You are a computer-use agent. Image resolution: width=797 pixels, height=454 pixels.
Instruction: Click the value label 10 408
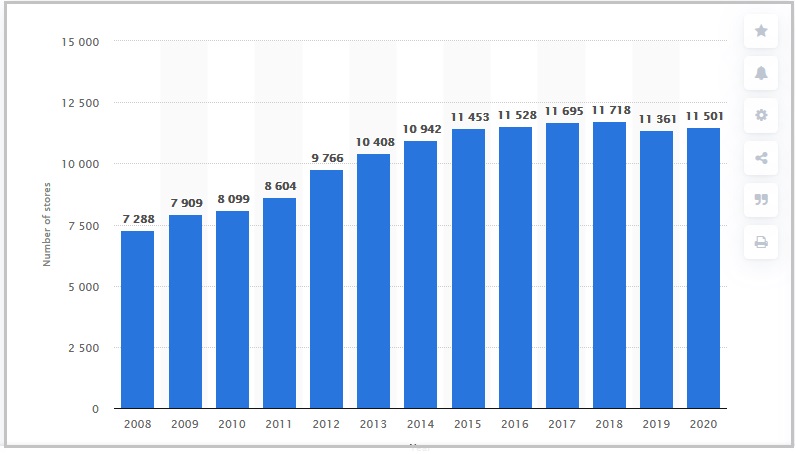(x=375, y=142)
